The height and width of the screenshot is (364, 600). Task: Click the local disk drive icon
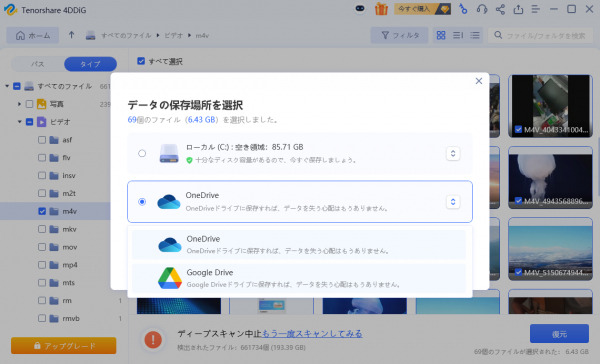coord(169,153)
